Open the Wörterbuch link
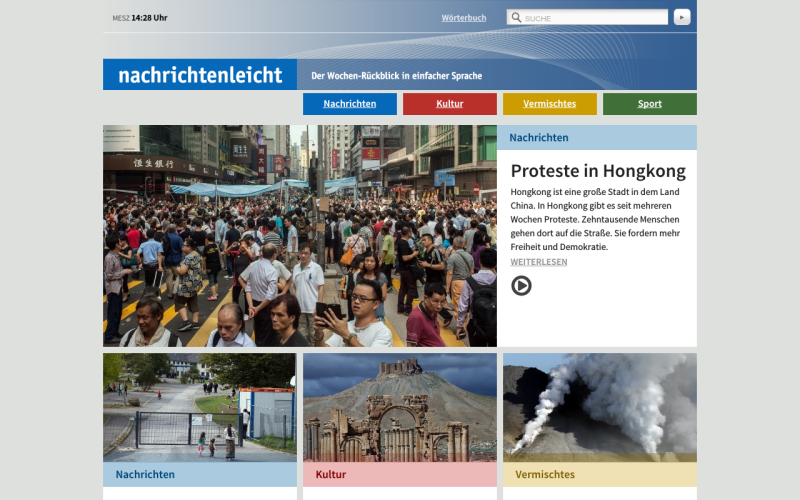The width and height of the screenshot is (800, 500). coord(463,18)
